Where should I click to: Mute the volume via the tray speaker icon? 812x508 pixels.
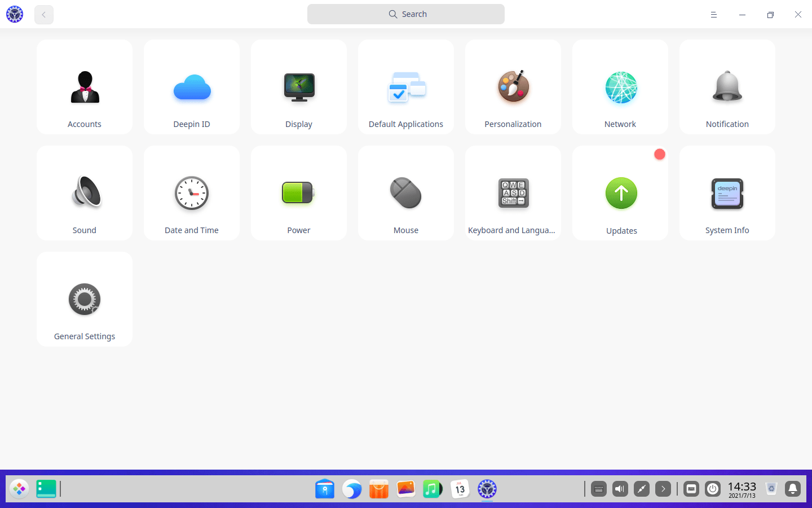[620, 489]
